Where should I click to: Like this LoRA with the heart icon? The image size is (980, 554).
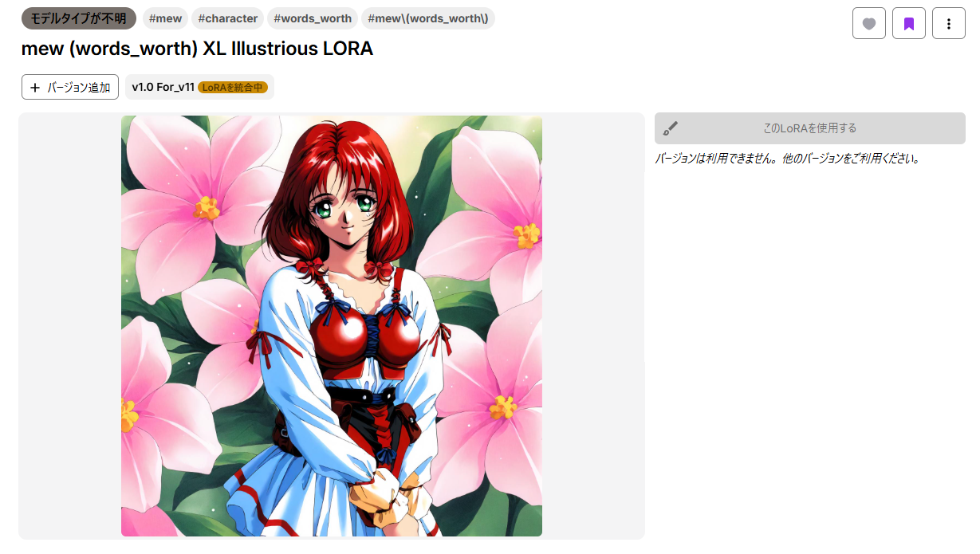(x=869, y=24)
